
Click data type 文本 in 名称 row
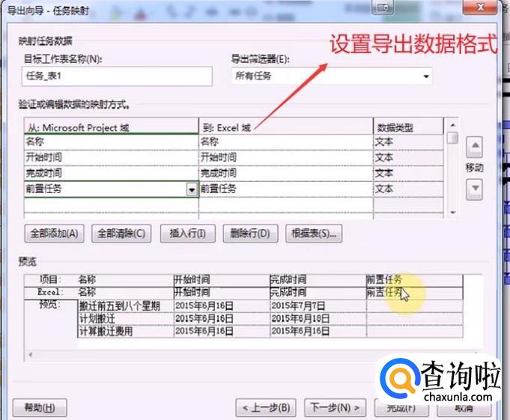click(408, 142)
